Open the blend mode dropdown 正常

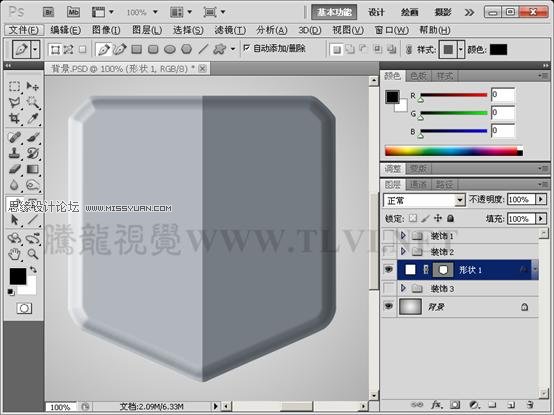[x=459, y=200]
